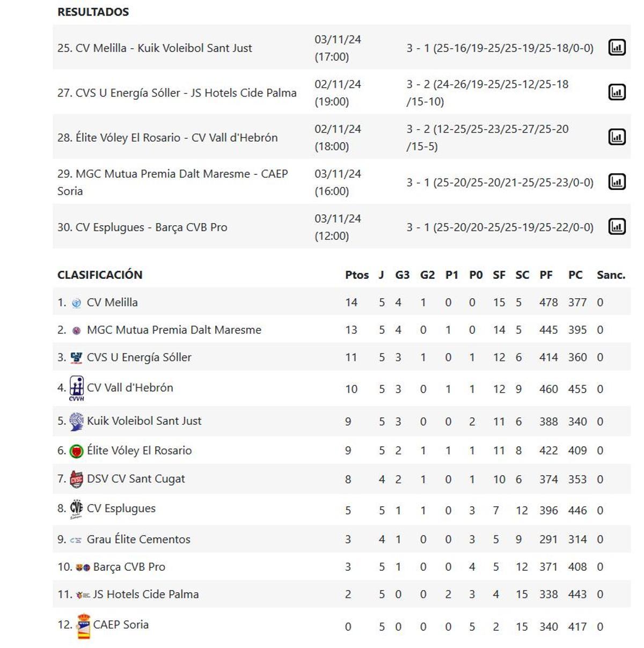Click the CV Vall d'Hebrón club crest
Image resolution: width=644 pixels, height=648 pixels.
tap(76, 387)
